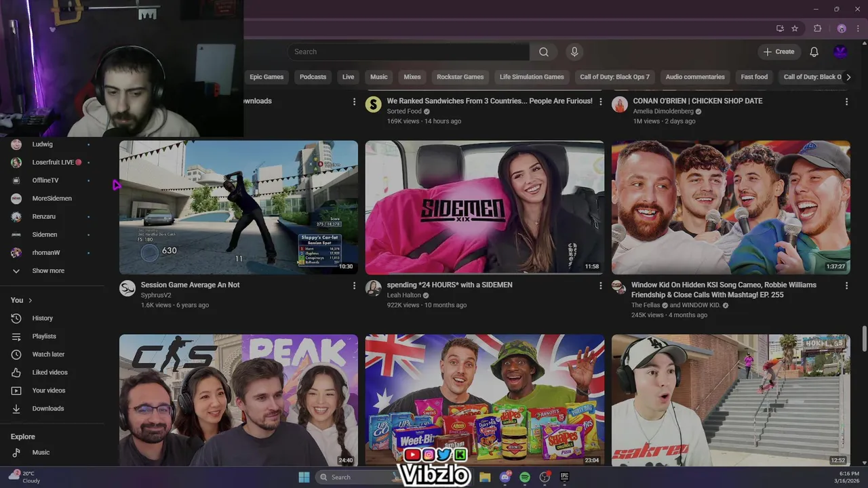This screenshot has width=868, height=488.
Task: Click the Create button
Action: click(778, 52)
